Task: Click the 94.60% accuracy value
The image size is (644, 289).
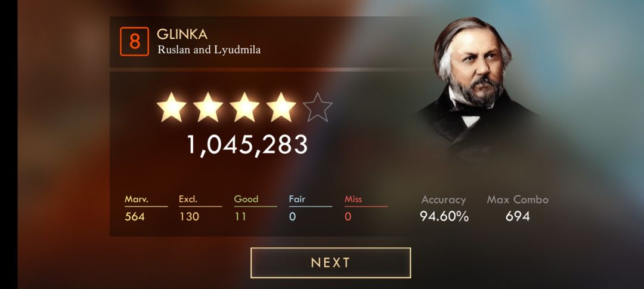Action: [444, 216]
